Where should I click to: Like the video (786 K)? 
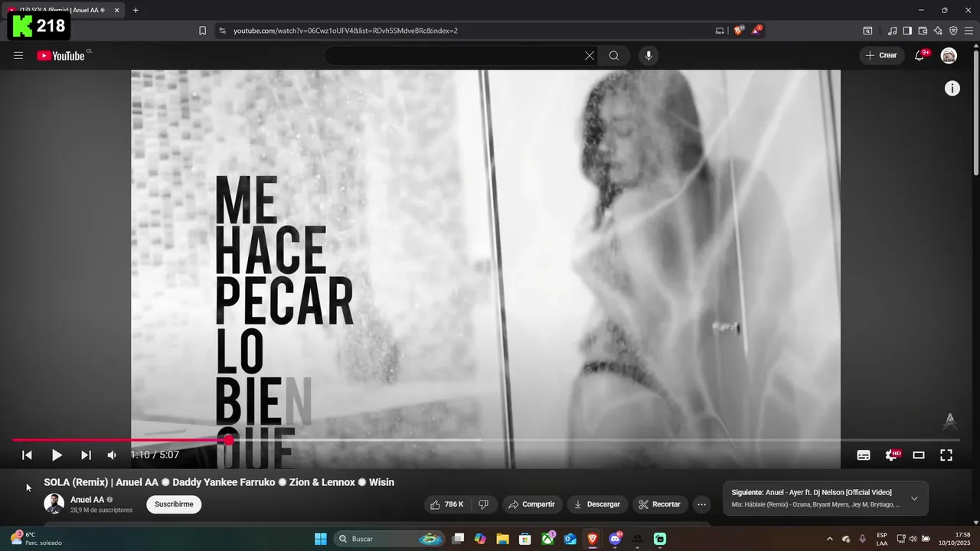pos(447,504)
